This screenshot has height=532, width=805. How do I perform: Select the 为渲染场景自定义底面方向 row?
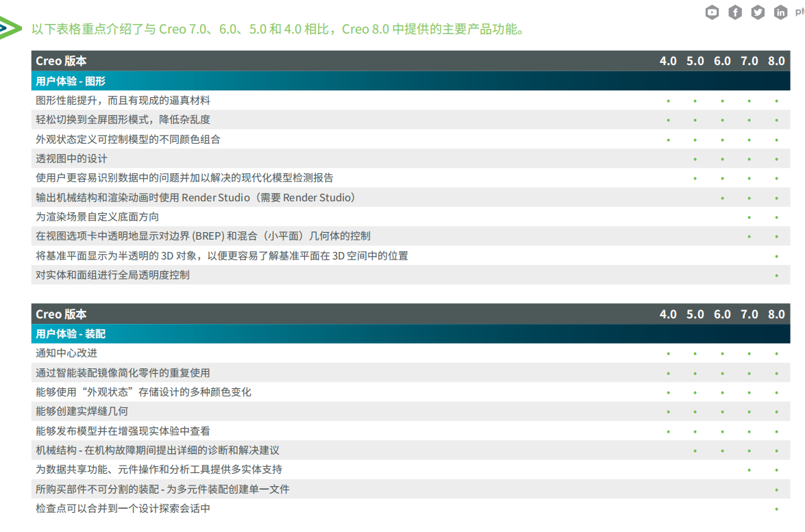pyautogui.click(x=97, y=217)
